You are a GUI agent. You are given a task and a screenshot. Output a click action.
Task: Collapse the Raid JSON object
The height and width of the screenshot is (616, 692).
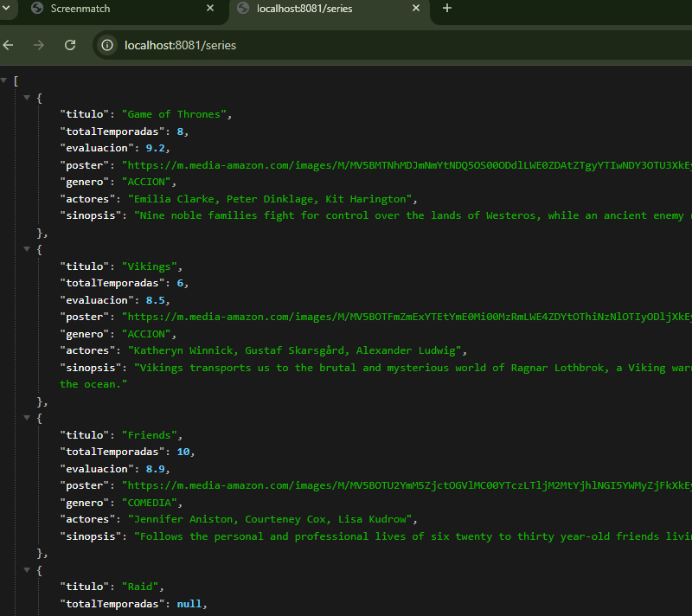click(27, 570)
